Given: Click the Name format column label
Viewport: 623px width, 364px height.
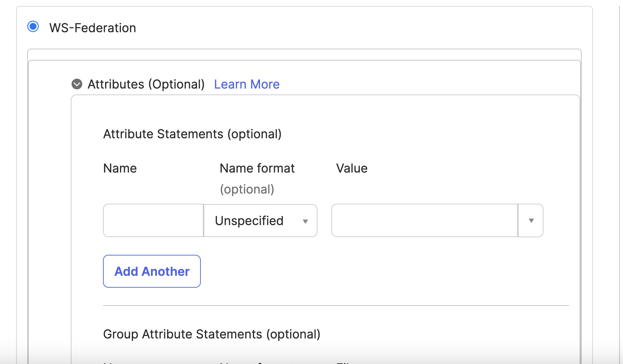Looking at the screenshot, I should pyautogui.click(x=257, y=168).
